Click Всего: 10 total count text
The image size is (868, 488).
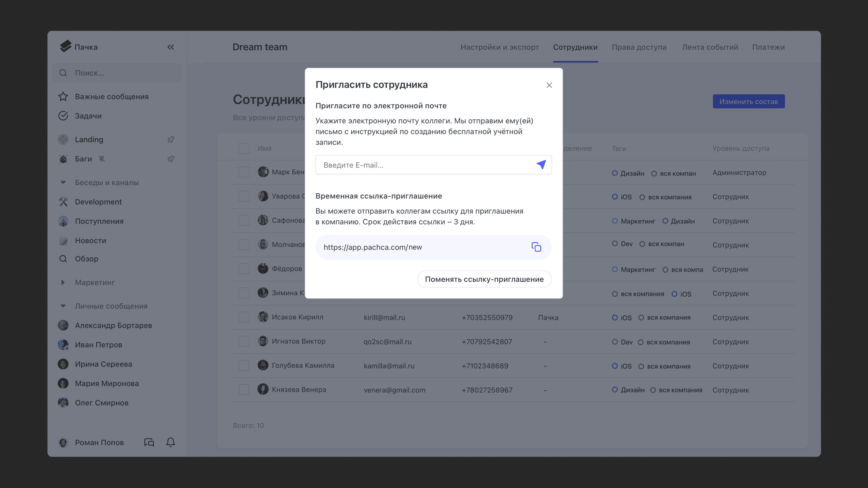point(248,425)
